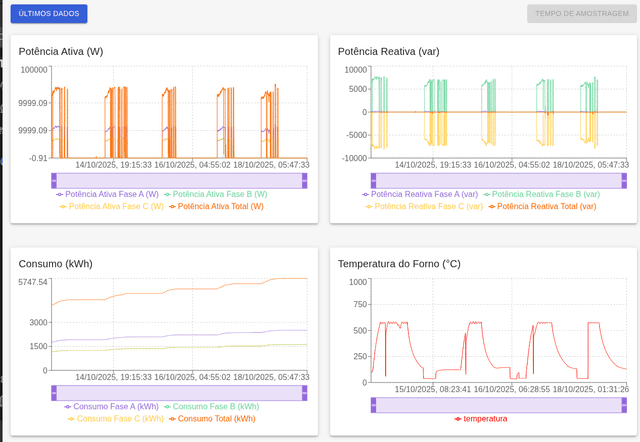The height and width of the screenshot is (442, 640).
Task: Hide Consumo Fase B series
Action: [x=211, y=407]
